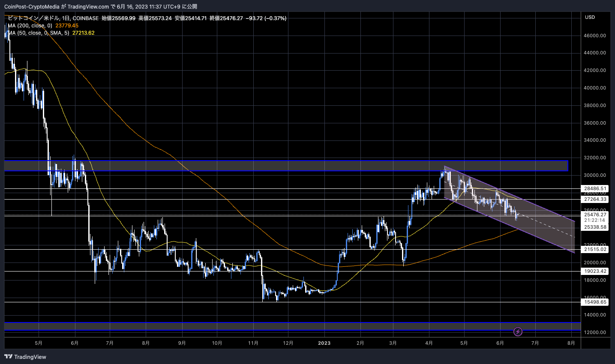Image resolution: width=615 pixels, height=364 pixels.
Task: Click the 12000.00 price axis label
Action: 595,332
